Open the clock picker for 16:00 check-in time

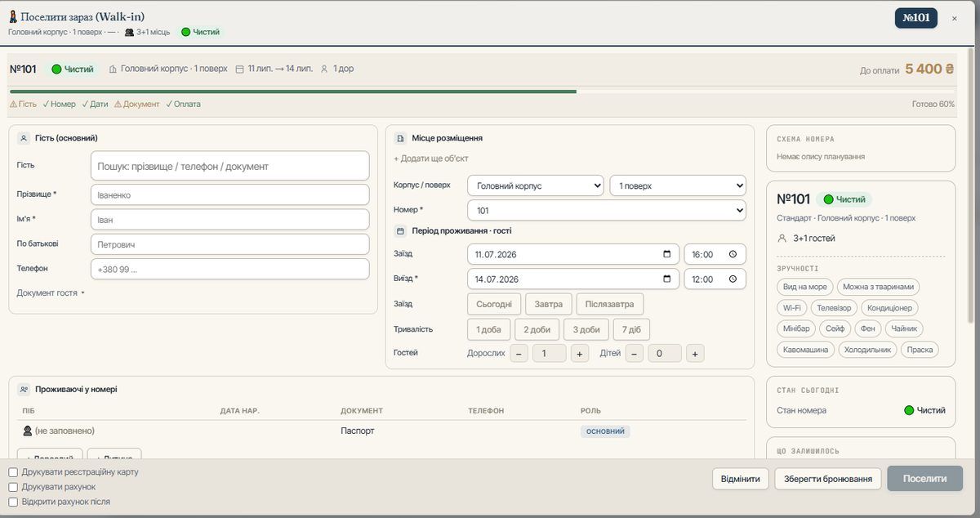tap(733, 254)
